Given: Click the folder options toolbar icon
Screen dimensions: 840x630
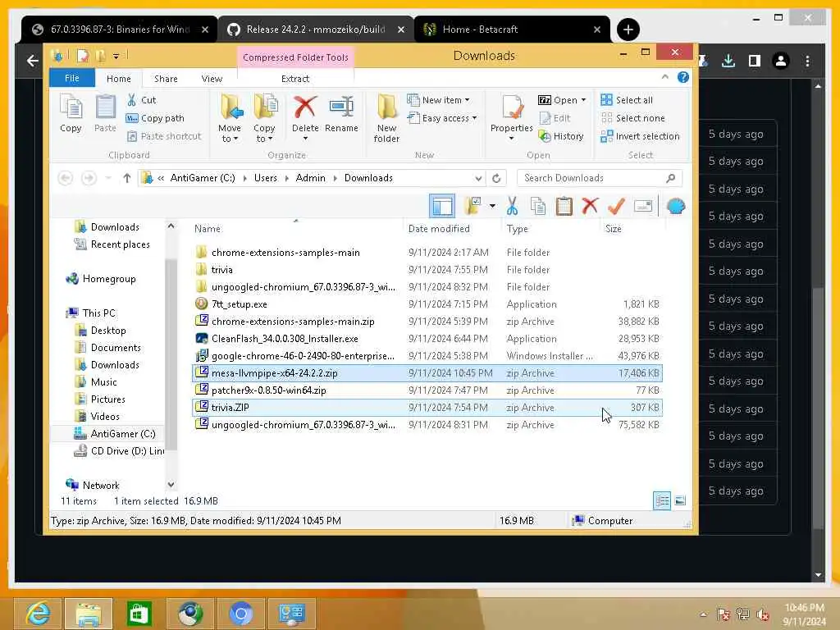Looking at the screenshot, I should pyautogui.click(x=472, y=206).
